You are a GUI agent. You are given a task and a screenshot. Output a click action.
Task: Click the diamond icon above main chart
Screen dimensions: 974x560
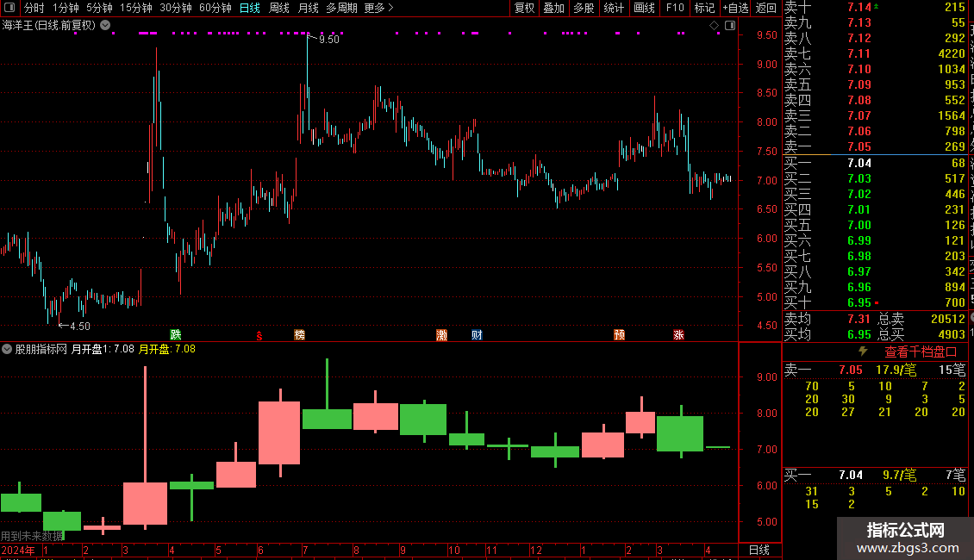tap(715, 26)
